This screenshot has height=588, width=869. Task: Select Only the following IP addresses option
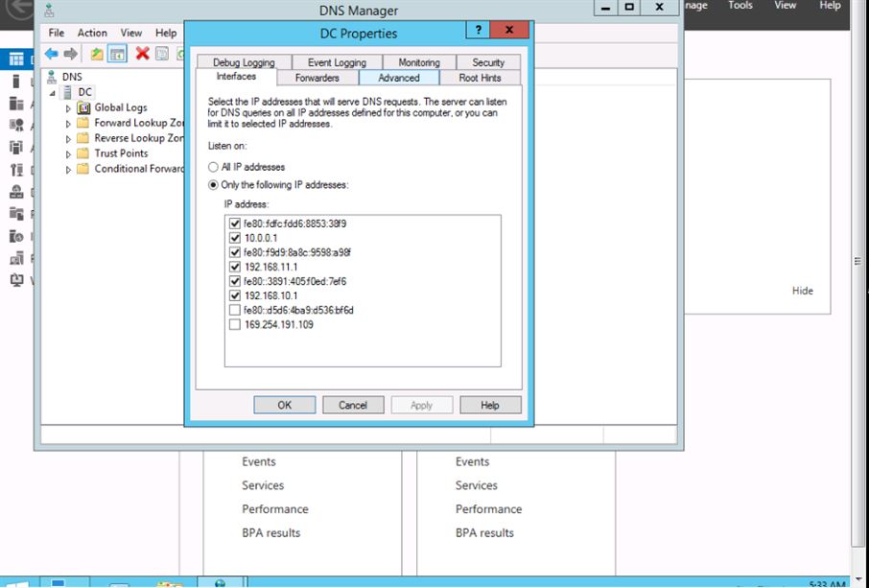coord(213,185)
